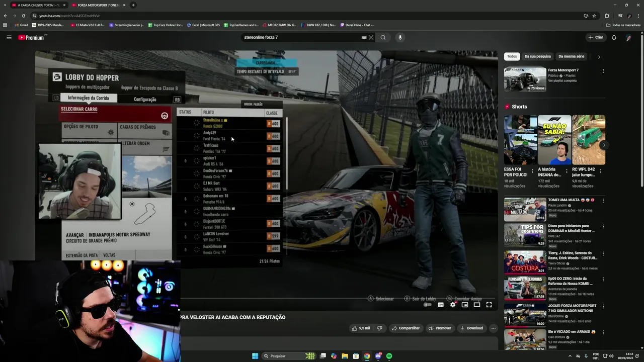This screenshot has width=644, height=362.
Task: Click the YouTube search magnifier button
Action: 383,37
